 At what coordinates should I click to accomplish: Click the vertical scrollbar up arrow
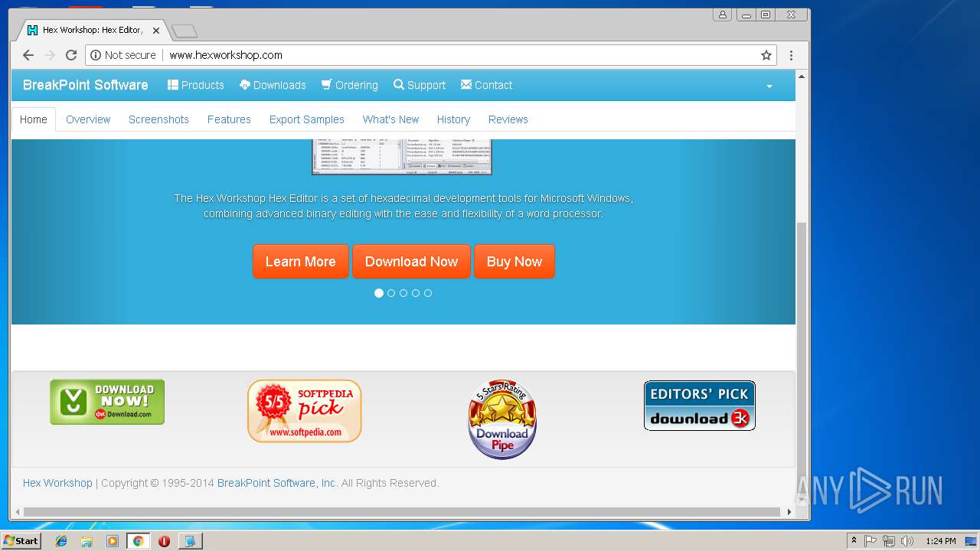point(802,77)
